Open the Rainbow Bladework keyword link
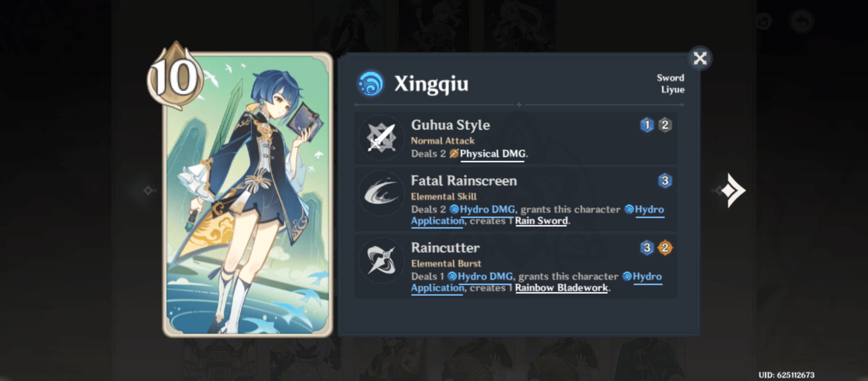 click(x=562, y=288)
